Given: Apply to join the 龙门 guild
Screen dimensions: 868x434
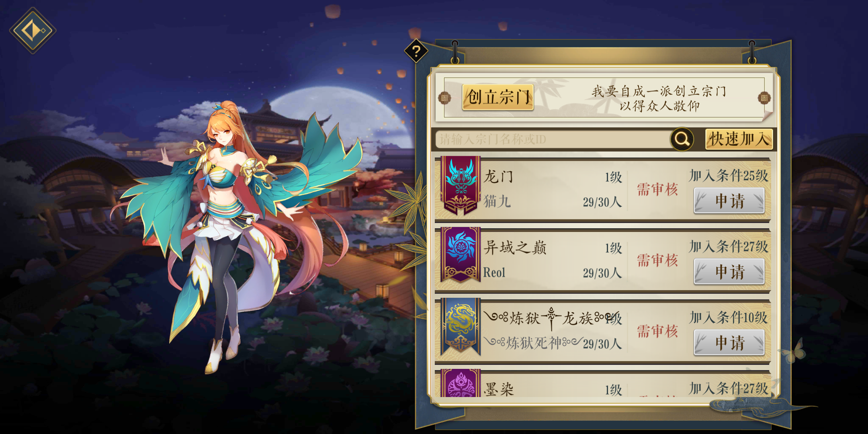Looking at the screenshot, I should [x=729, y=201].
